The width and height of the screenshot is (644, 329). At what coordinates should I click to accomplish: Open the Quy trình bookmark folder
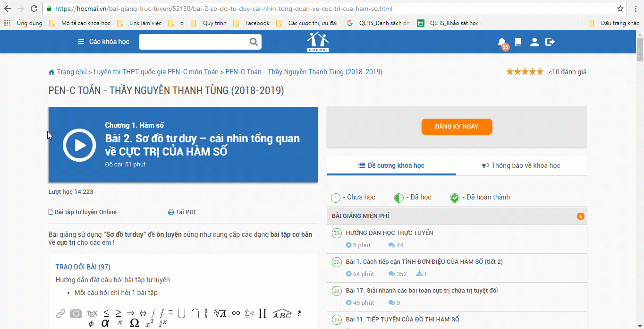(x=209, y=23)
